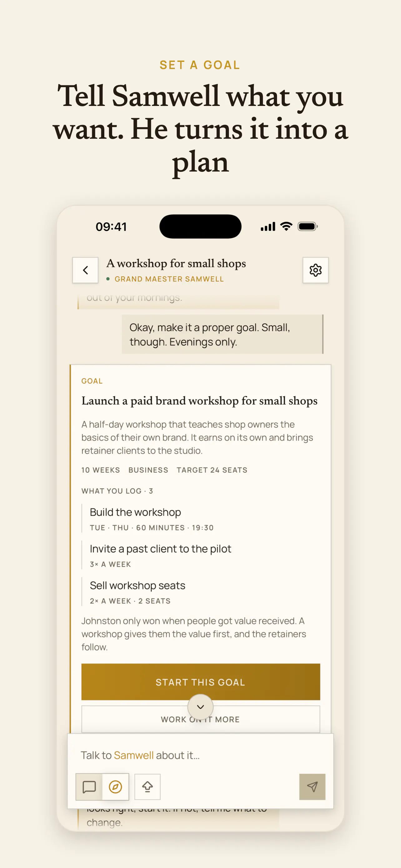The height and width of the screenshot is (868, 401).
Task: Tap the BUSINESS tag
Action: [148, 470]
